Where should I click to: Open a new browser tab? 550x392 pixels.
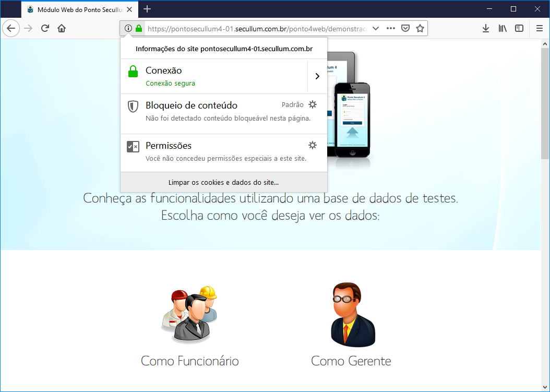(x=147, y=9)
